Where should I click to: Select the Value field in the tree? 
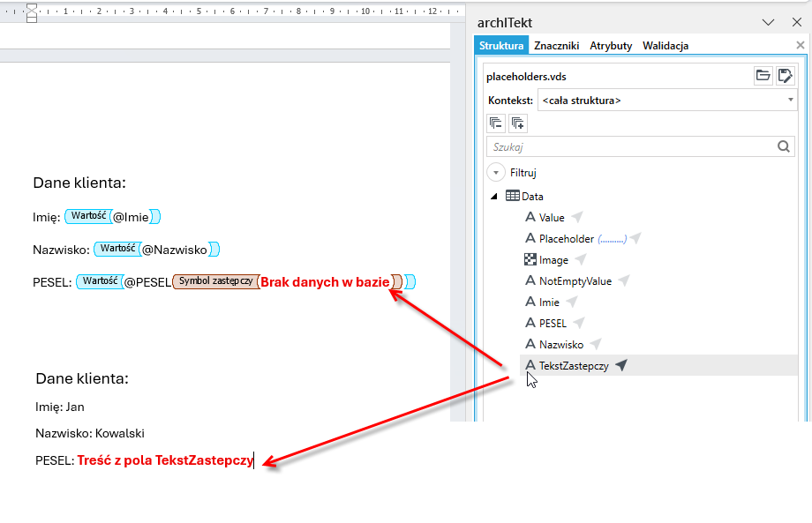552,217
